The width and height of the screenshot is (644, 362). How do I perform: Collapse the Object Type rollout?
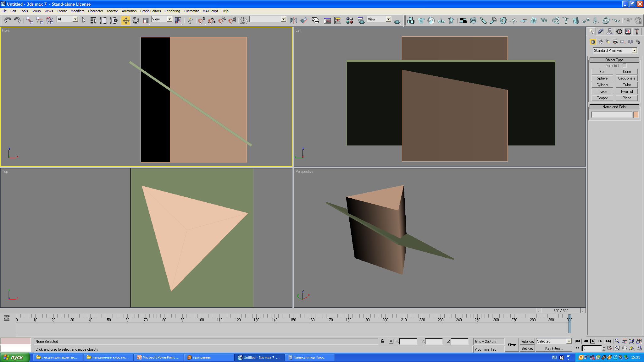click(x=614, y=60)
